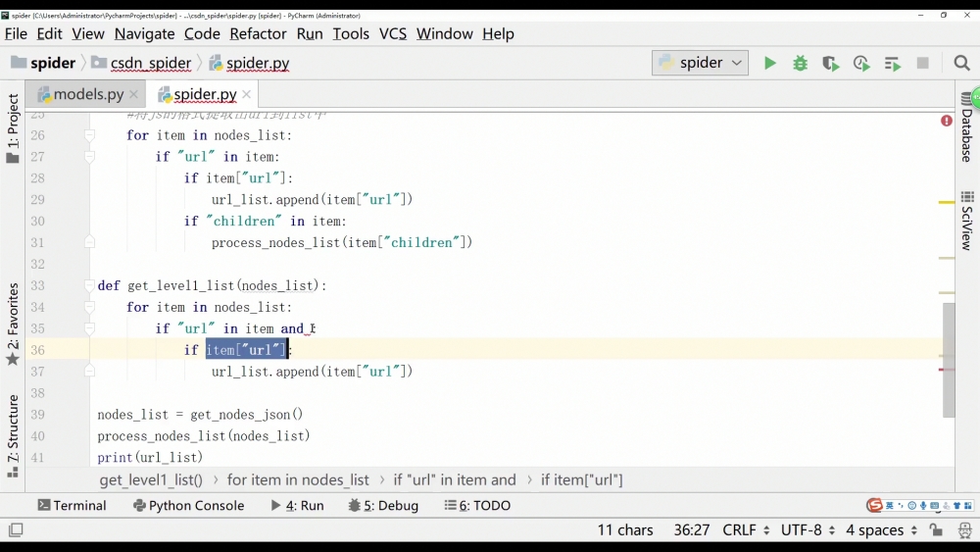Run the spider configuration with green play icon

coord(770,63)
